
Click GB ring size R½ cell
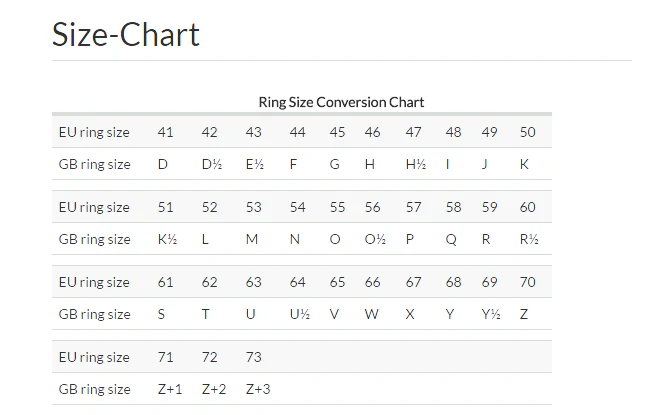click(529, 239)
